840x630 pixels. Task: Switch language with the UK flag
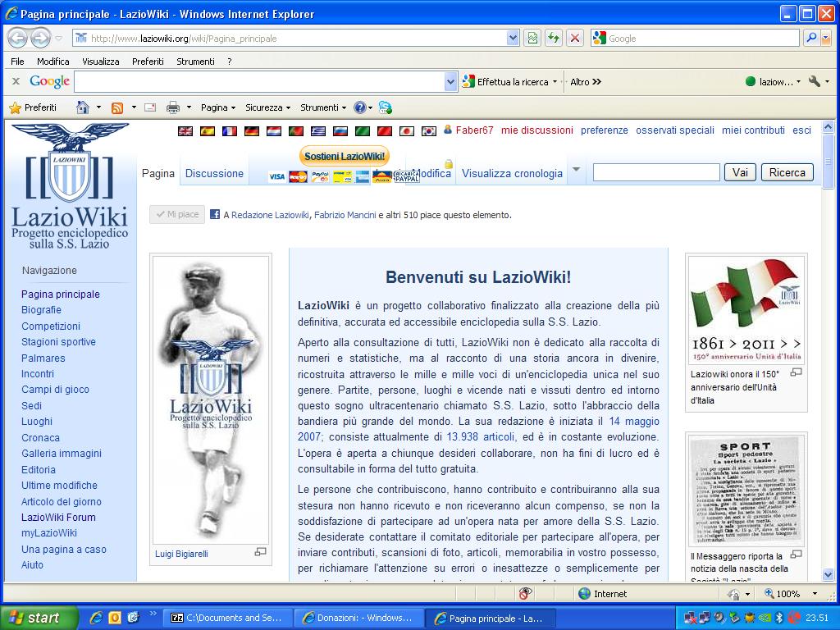[x=185, y=130]
